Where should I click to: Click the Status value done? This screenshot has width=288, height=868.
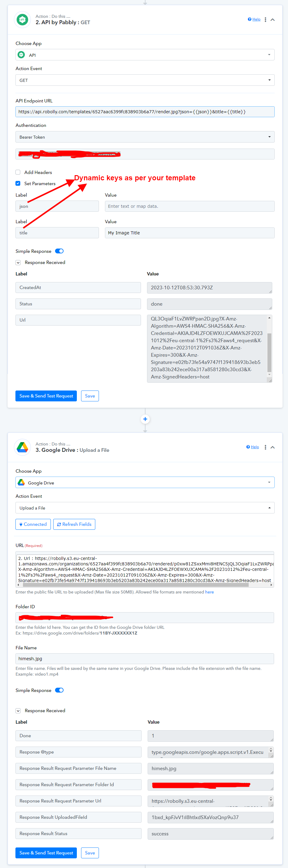point(209,304)
